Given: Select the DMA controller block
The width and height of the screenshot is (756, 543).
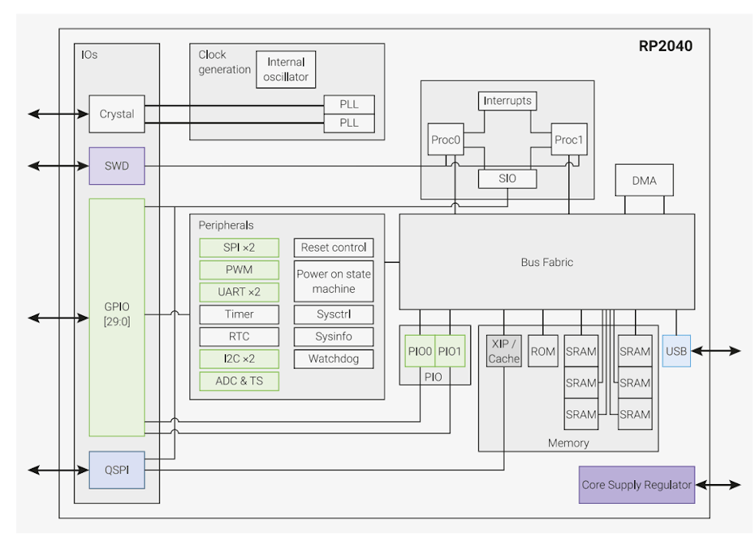Looking at the screenshot, I should [645, 180].
